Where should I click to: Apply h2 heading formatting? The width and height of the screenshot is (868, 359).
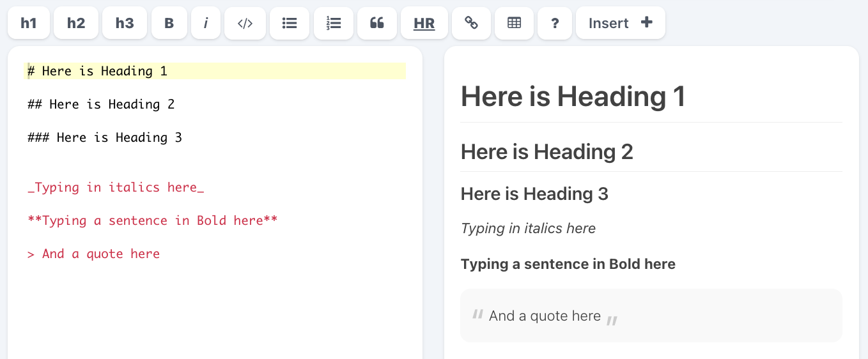coord(76,24)
